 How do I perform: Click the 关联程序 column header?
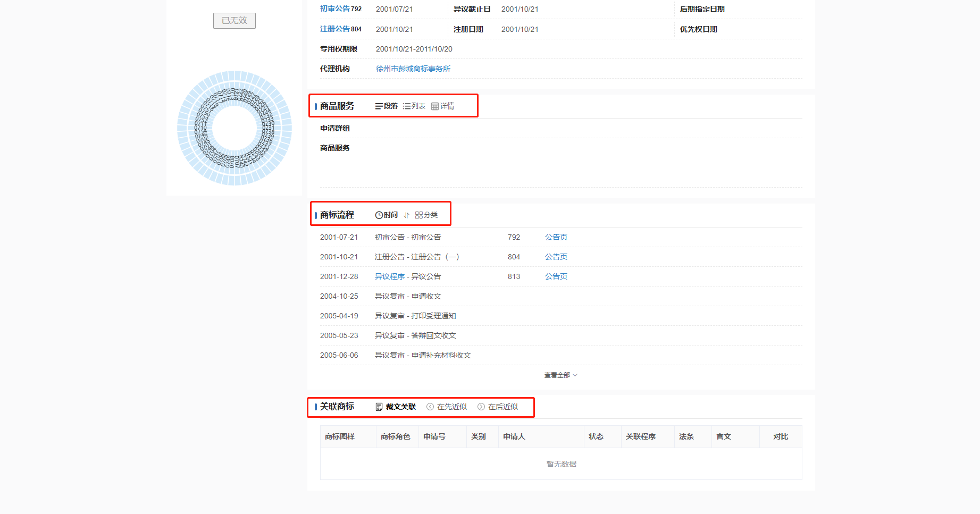click(640, 437)
